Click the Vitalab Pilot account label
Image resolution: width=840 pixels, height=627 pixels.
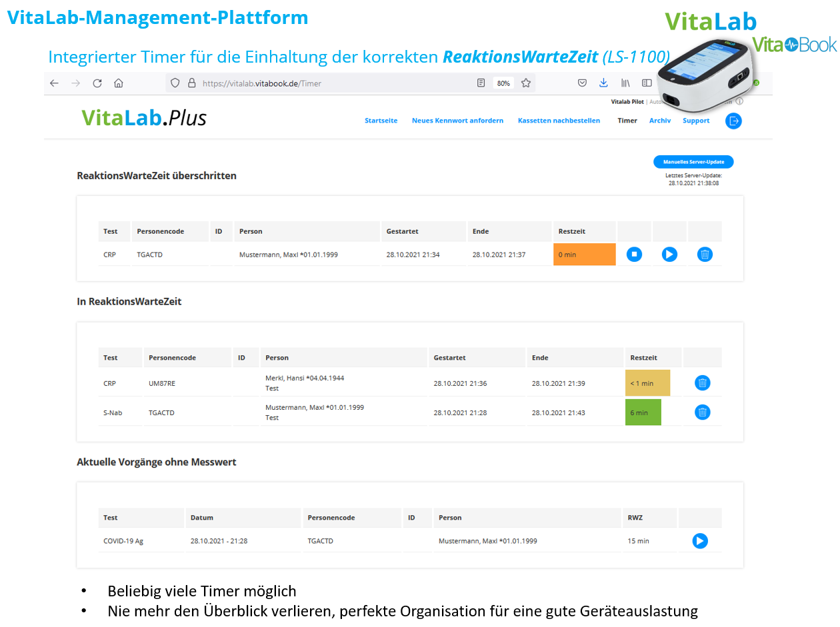coord(627,102)
